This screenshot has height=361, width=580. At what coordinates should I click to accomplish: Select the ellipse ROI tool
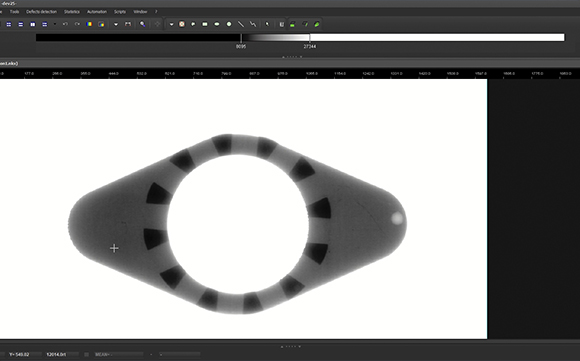(x=217, y=24)
